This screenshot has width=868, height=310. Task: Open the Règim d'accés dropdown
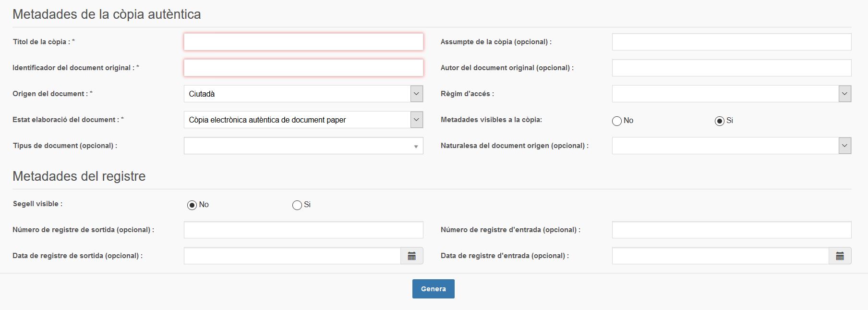pyautogui.click(x=844, y=94)
